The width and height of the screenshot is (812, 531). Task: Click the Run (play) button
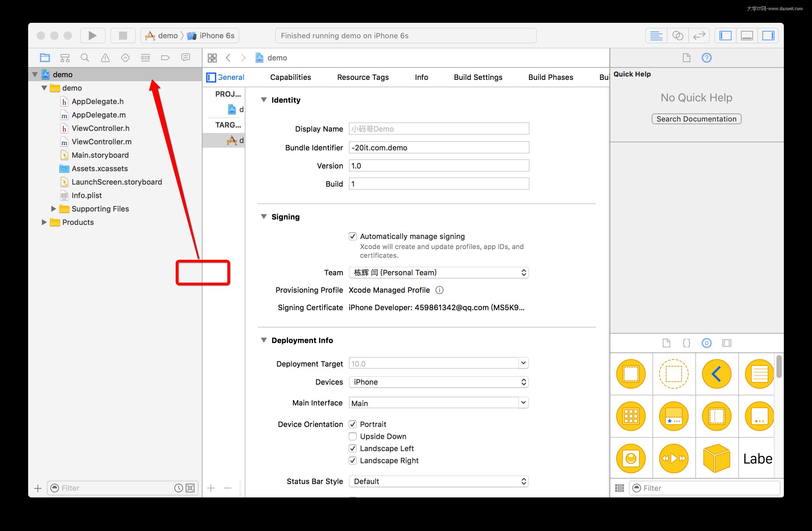coord(93,36)
